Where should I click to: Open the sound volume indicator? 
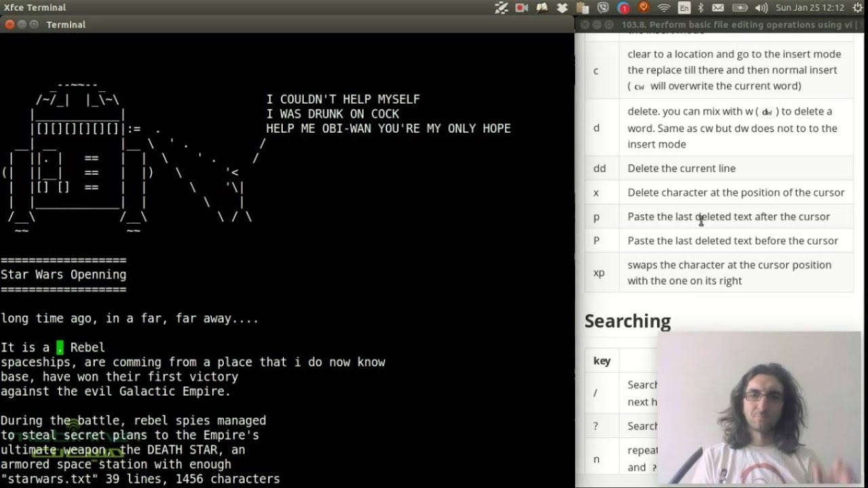[761, 8]
